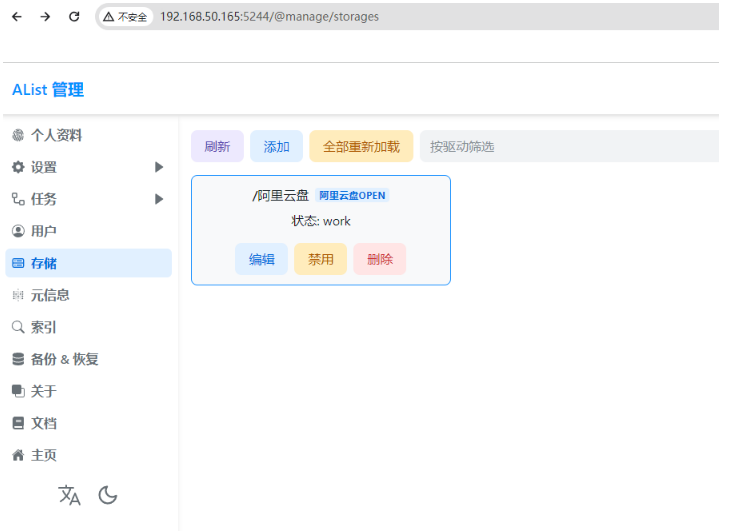Viewport: 734px width, 531px height.
Task: Click the 全部重新加载 button
Action: point(361,146)
